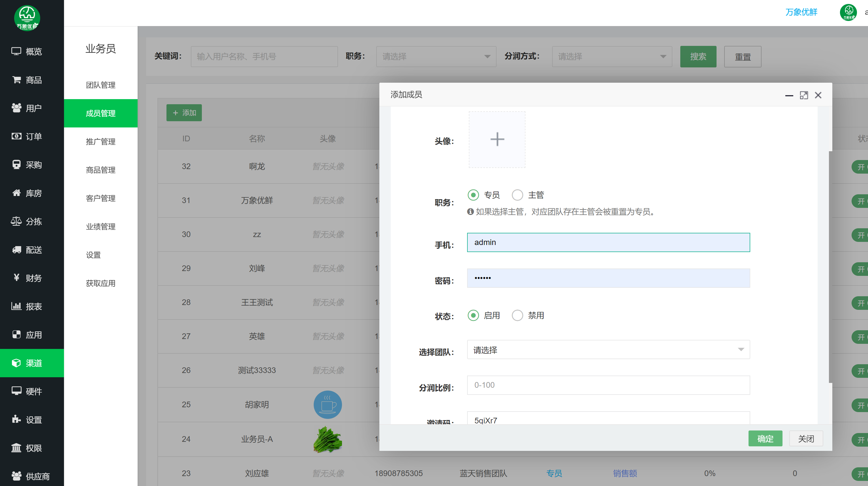
Task: Click the 分润比例 input field
Action: (608, 385)
